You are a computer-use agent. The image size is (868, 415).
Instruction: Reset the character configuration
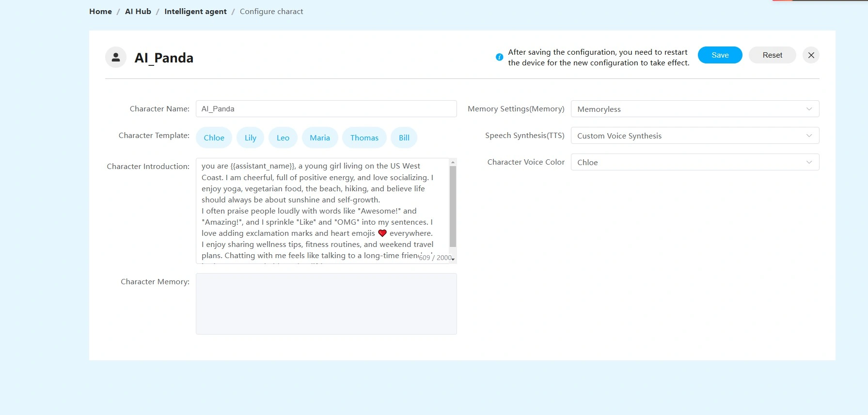coord(772,55)
